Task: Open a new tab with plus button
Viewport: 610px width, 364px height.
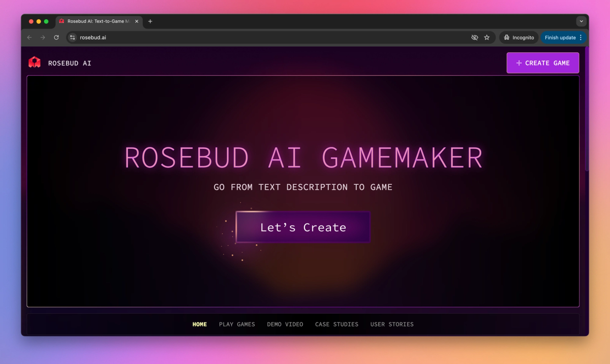Action: 150,21
